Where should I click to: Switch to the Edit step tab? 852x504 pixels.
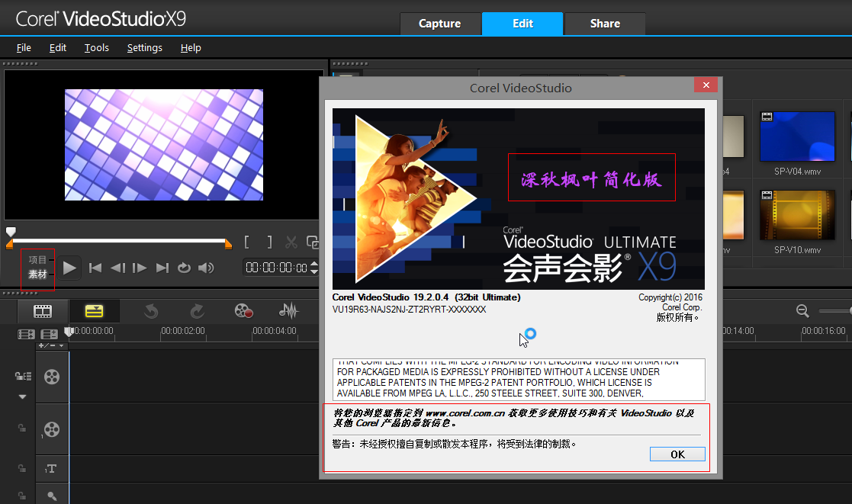522,24
